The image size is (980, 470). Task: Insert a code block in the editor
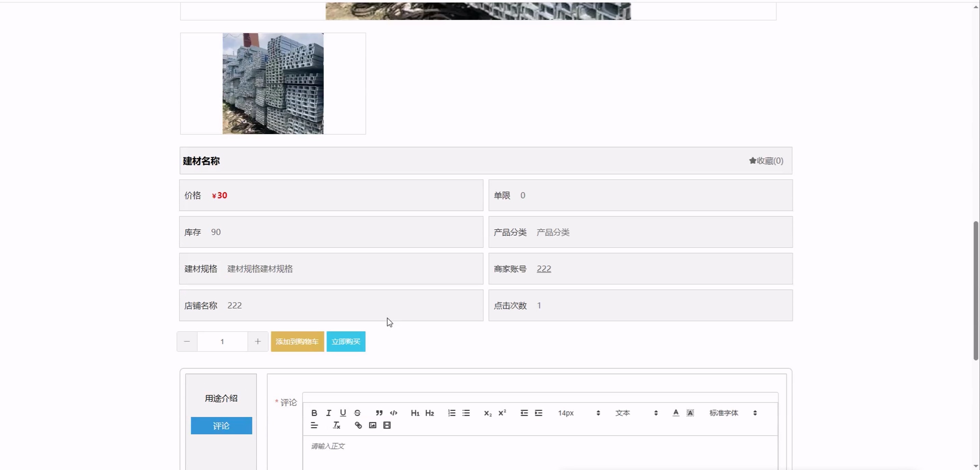point(393,413)
